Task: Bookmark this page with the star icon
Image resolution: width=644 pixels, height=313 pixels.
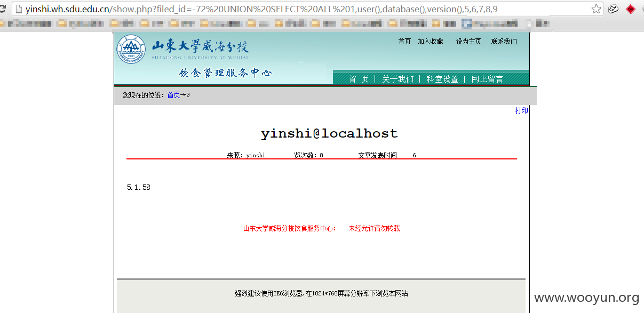Action: tap(597, 9)
